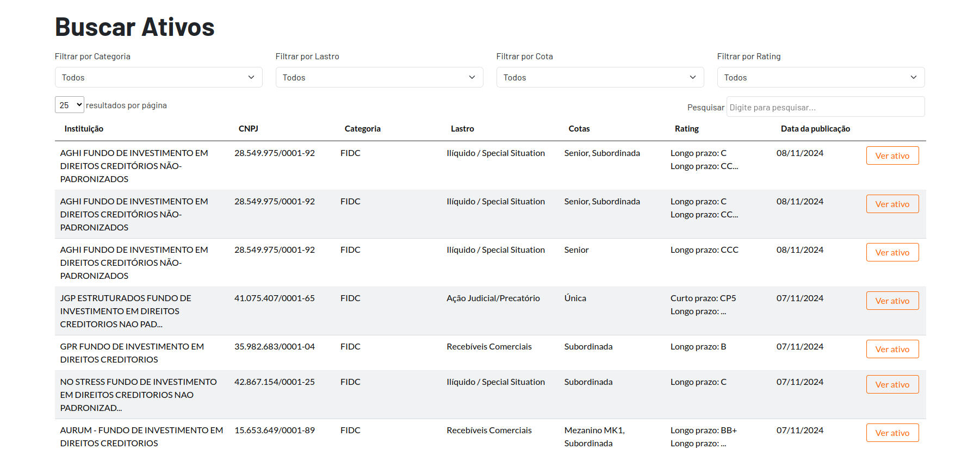The image size is (980, 449).
Task: Open the Filtrar por Categoria dropdown
Action: pos(158,77)
